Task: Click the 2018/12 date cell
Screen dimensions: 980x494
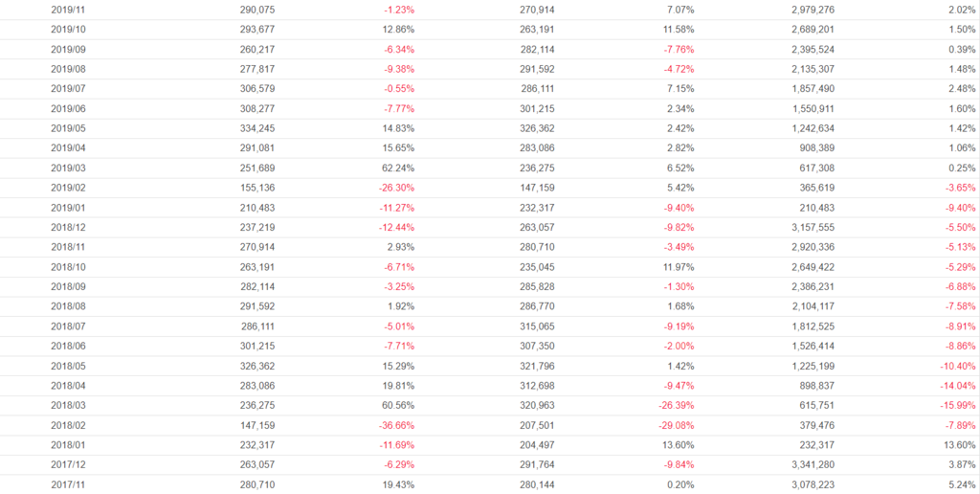Action: pos(66,227)
